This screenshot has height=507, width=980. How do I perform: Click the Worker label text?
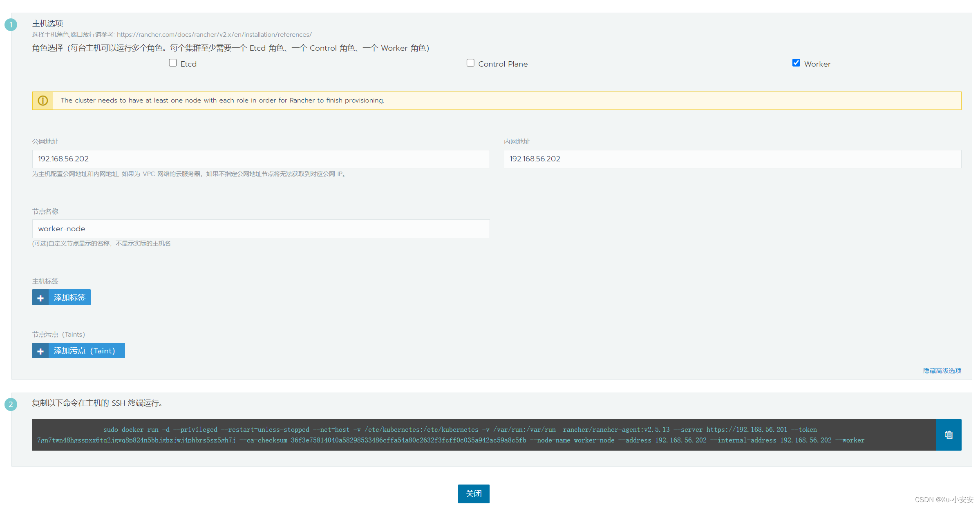click(817, 64)
